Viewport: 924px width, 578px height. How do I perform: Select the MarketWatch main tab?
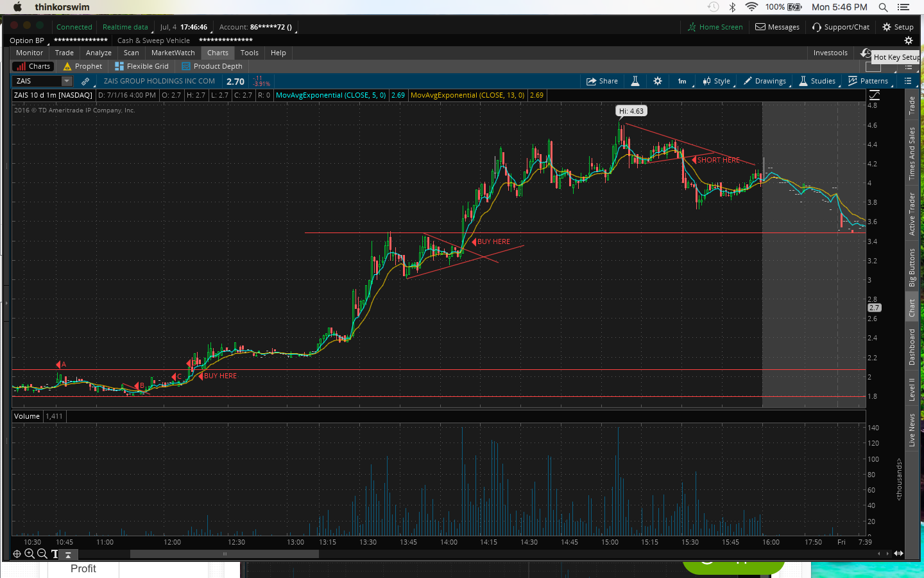(x=173, y=53)
